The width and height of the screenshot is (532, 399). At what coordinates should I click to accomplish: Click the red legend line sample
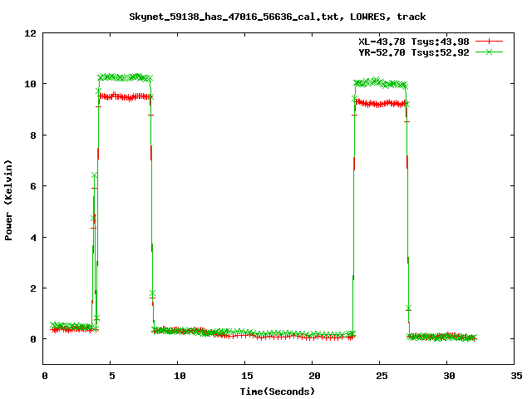point(489,42)
